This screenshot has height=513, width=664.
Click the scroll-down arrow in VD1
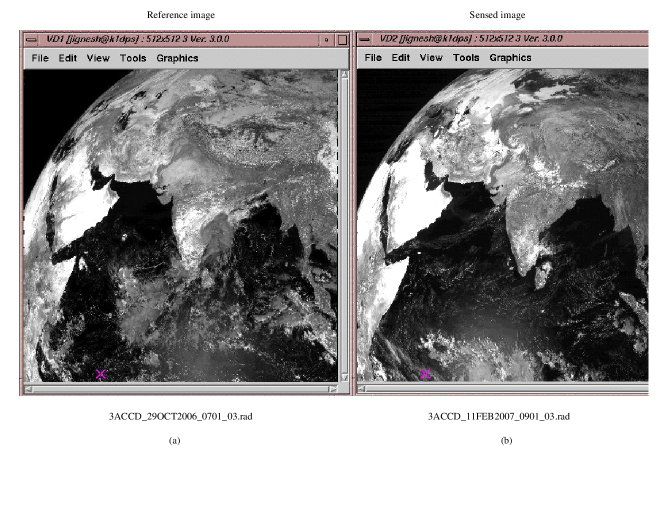pyautogui.click(x=344, y=377)
